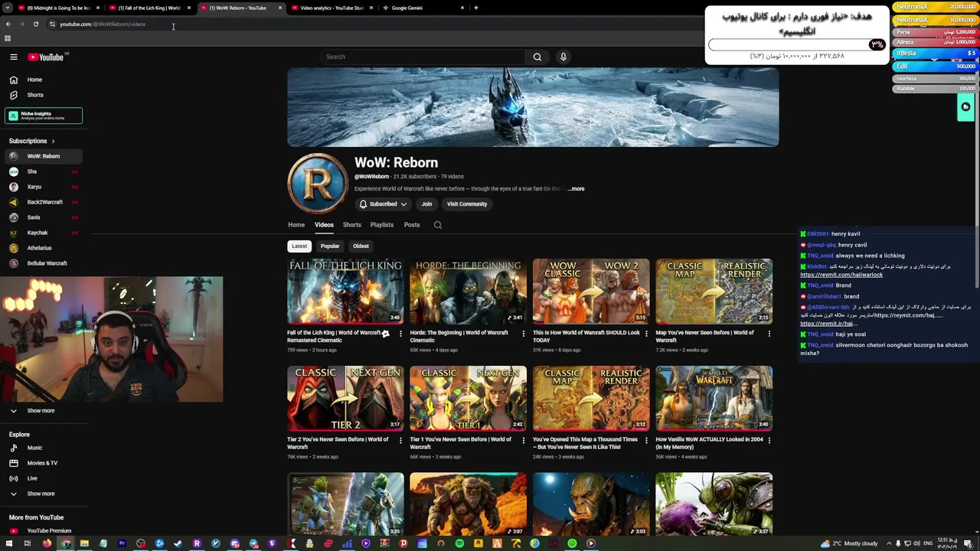
Task: Open the Tier 2 Classic Next Gen thumbnail
Action: tap(345, 399)
